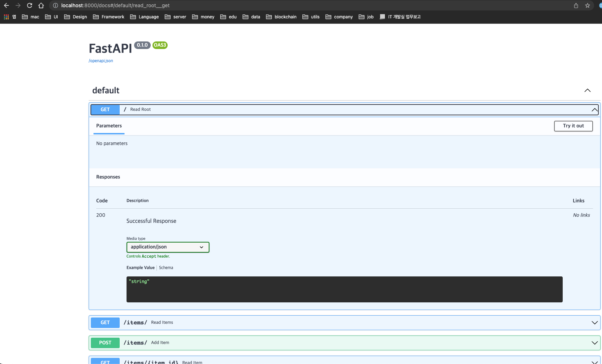
Task: Open the Design bookmark folder
Action: (76, 17)
